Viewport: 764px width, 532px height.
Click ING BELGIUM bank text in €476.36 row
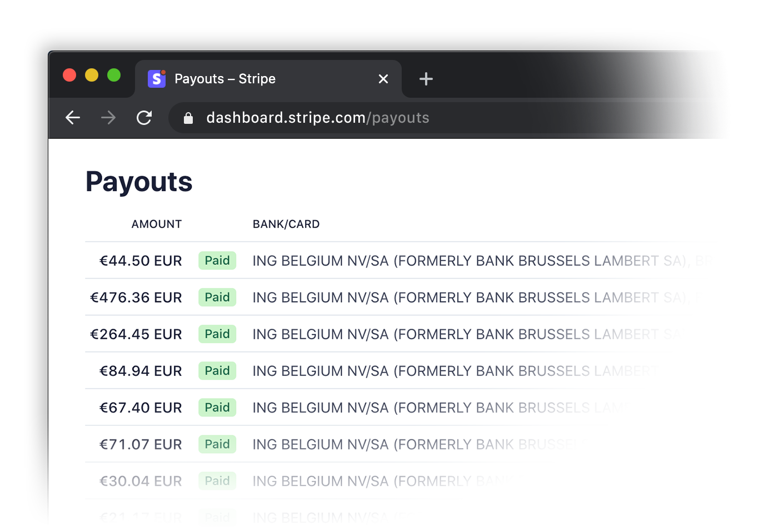tap(475, 297)
